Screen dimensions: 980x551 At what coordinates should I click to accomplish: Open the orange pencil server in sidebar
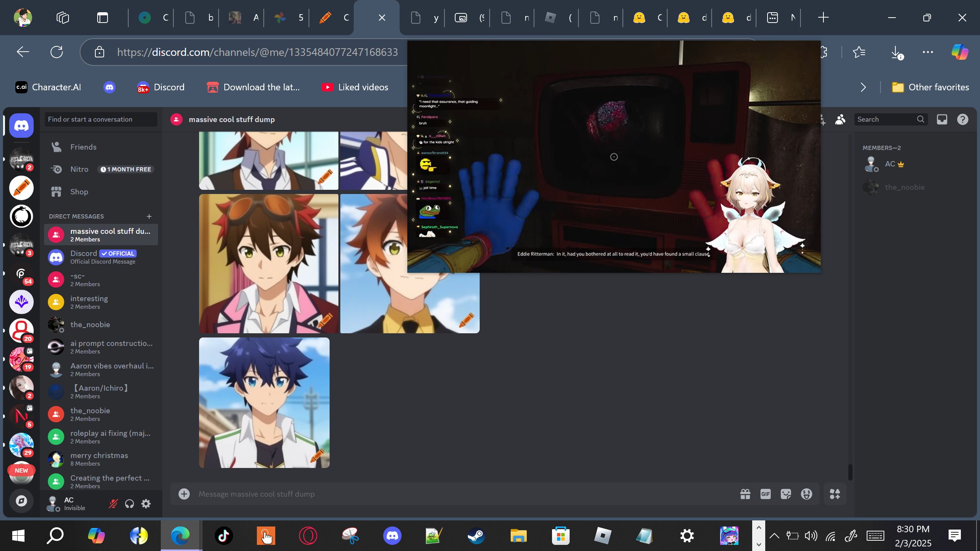click(x=21, y=188)
